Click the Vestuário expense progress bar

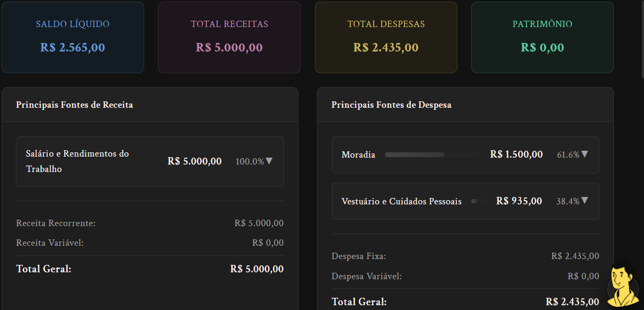(x=479, y=201)
